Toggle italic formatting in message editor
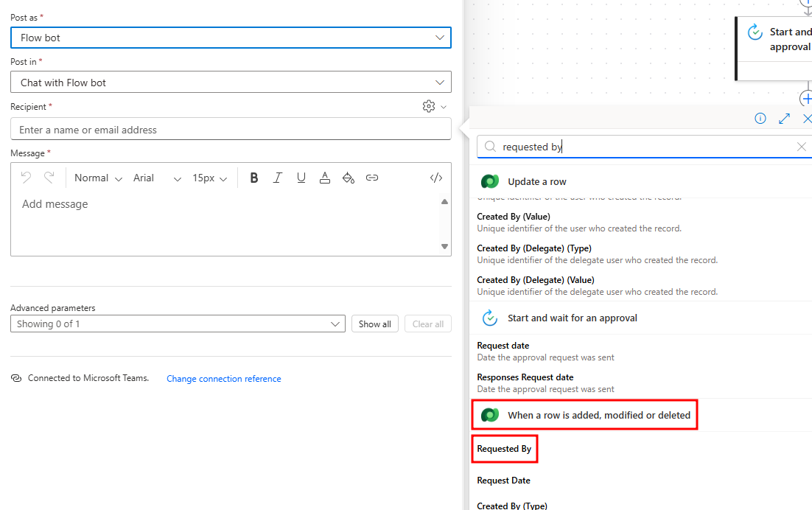Screen dimensions: 812x510 (278, 178)
